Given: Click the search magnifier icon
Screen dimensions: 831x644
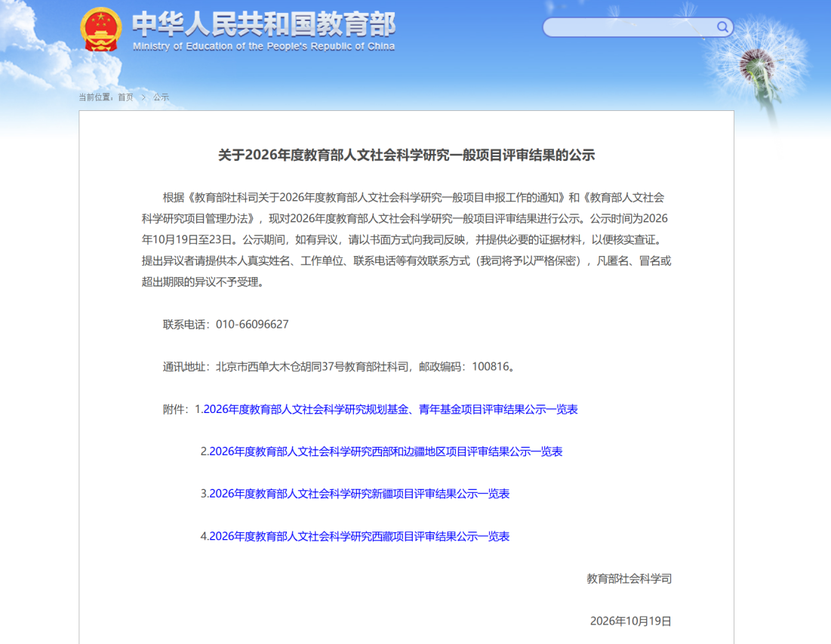Looking at the screenshot, I should (x=722, y=26).
